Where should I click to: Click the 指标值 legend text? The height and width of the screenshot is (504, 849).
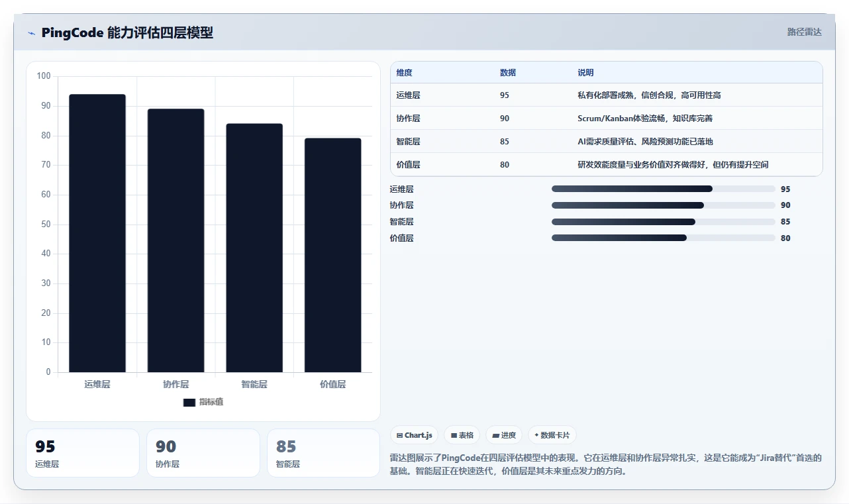click(x=211, y=402)
